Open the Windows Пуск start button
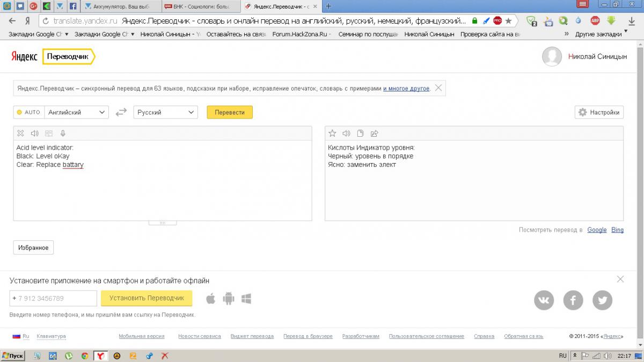Image resolution: width=644 pixels, height=362 pixels. click(x=13, y=356)
